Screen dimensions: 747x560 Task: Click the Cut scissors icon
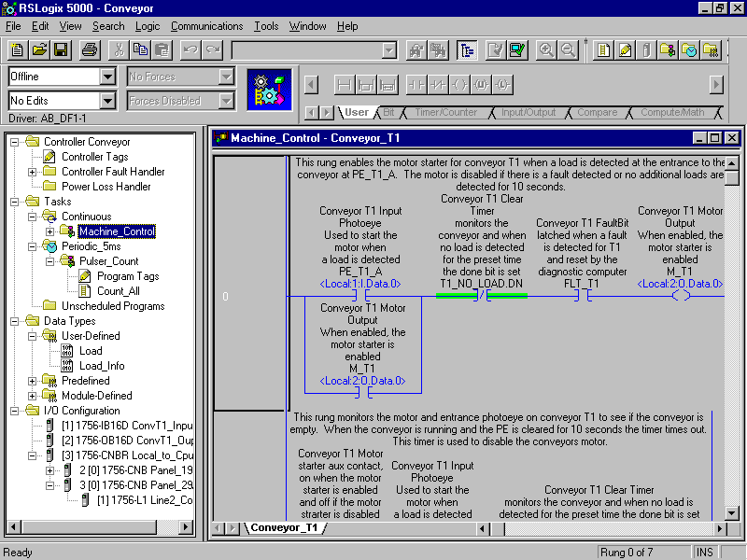point(119,49)
